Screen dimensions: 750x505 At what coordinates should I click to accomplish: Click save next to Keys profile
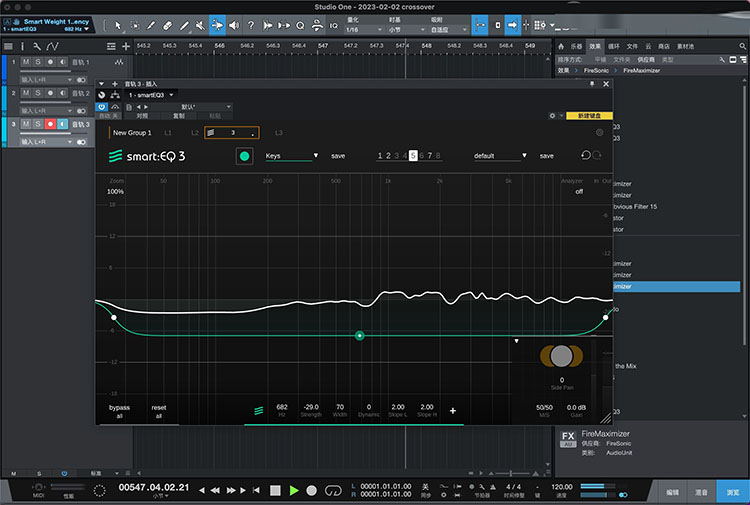pyautogui.click(x=338, y=156)
